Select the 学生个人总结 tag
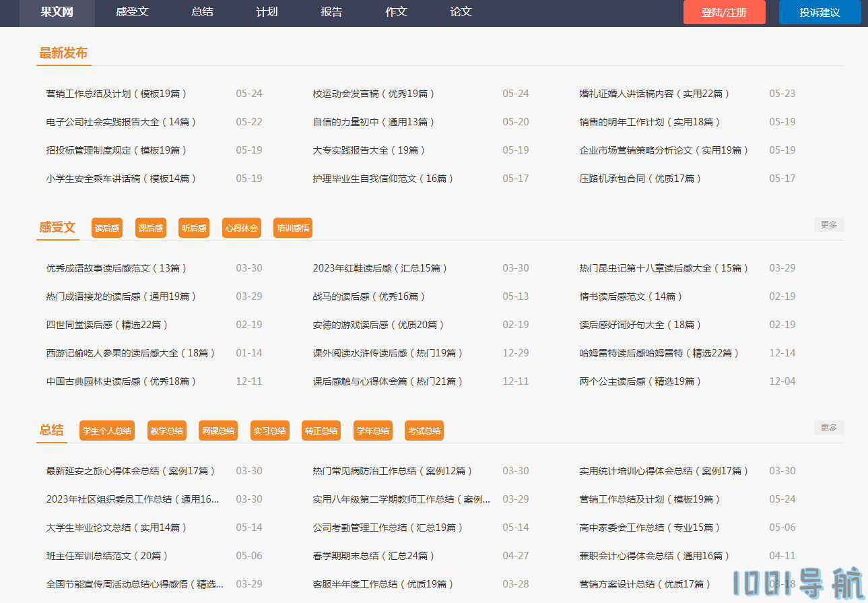Image resolution: width=868 pixels, height=603 pixels. [x=106, y=431]
